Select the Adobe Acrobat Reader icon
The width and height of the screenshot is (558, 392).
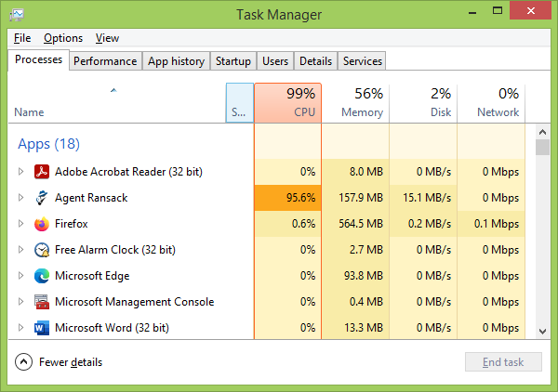pos(42,172)
